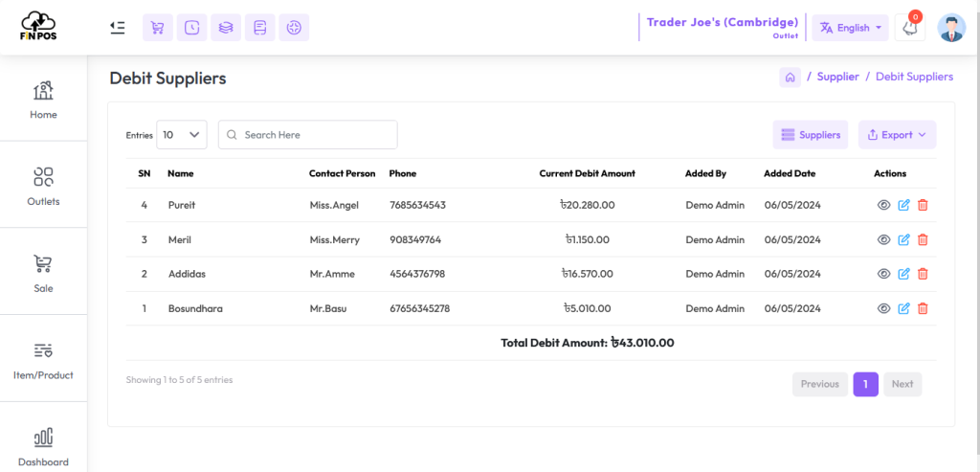The height and width of the screenshot is (472, 980).
Task: View details of Meril supplier
Action: point(883,239)
